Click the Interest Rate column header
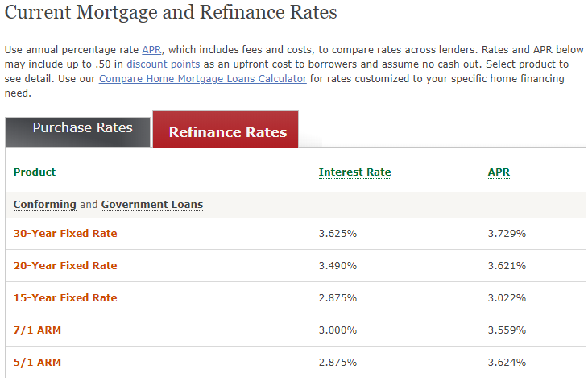This screenshot has width=588, height=378. tap(354, 172)
